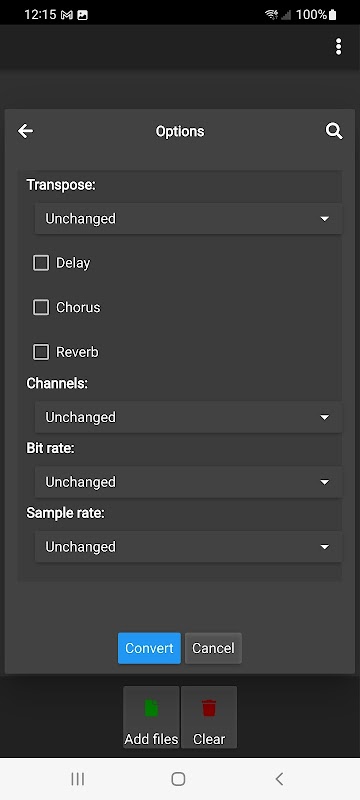360x800 pixels.
Task: Tap the Android home button
Action: 178,779
